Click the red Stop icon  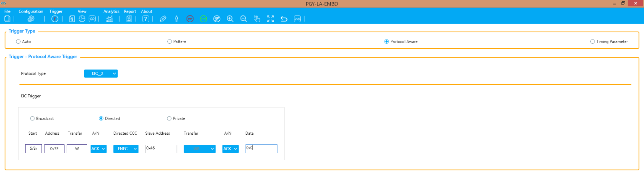click(x=190, y=19)
